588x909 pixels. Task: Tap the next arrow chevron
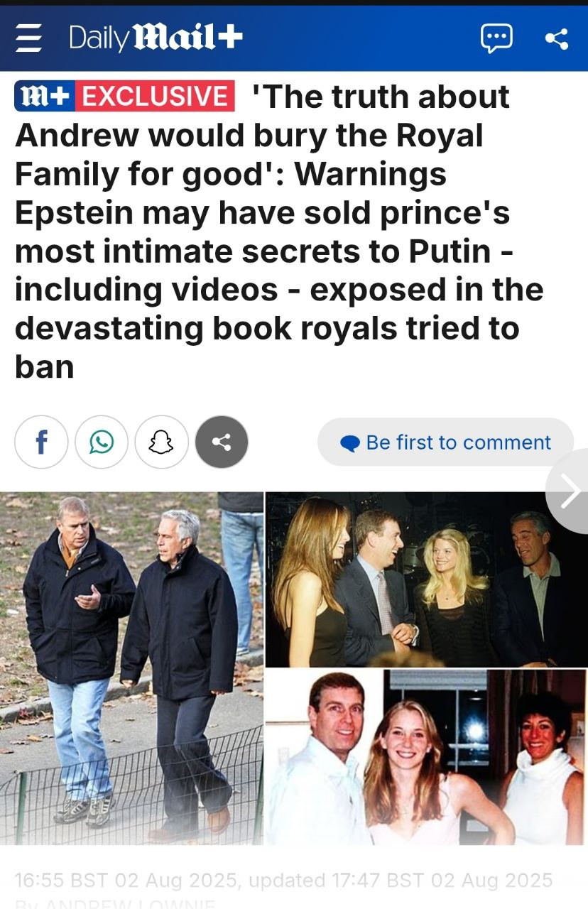(x=569, y=491)
